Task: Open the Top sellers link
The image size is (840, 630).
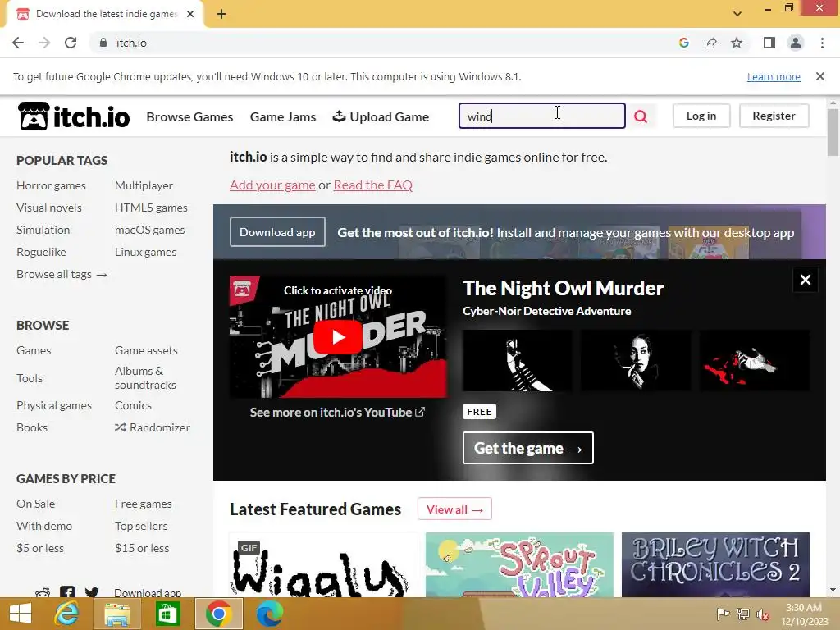Action: (x=141, y=526)
